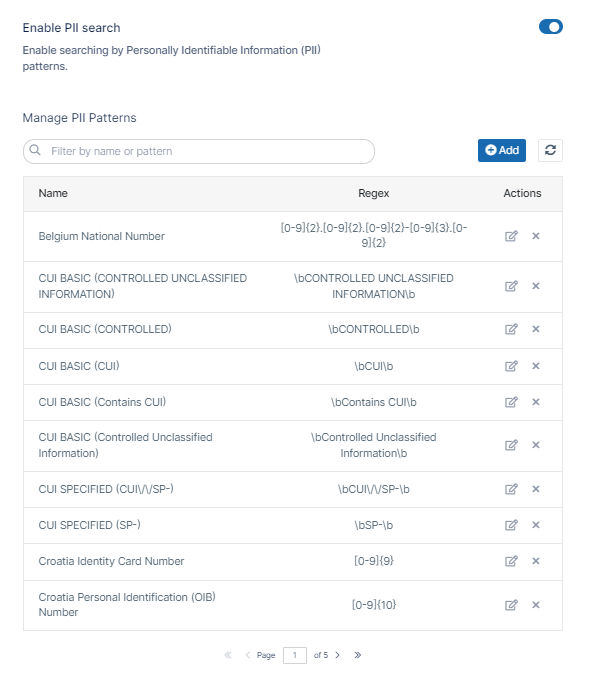Edit the CUI BASIC (CUI) pattern

(x=511, y=366)
